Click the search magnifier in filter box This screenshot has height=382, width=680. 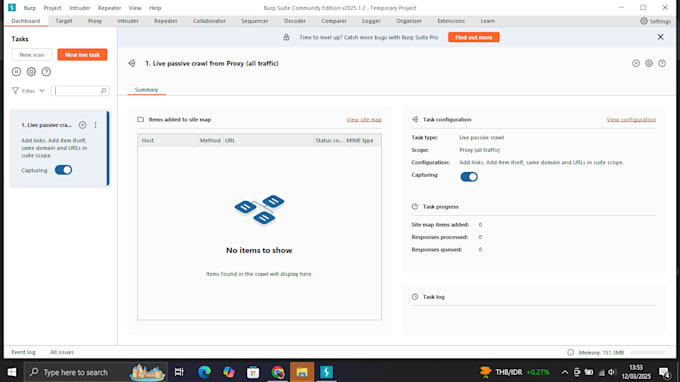[x=103, y=91]
